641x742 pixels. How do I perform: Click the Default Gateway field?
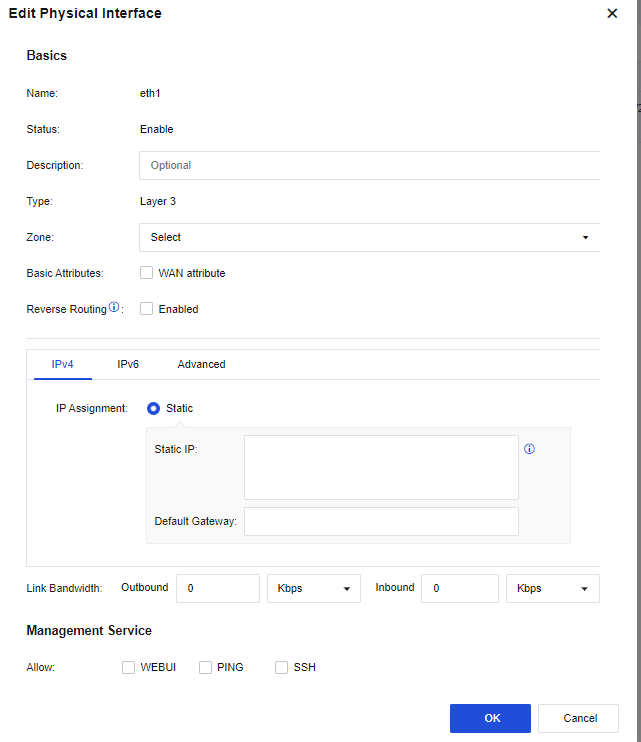click(x=381, y=521)
